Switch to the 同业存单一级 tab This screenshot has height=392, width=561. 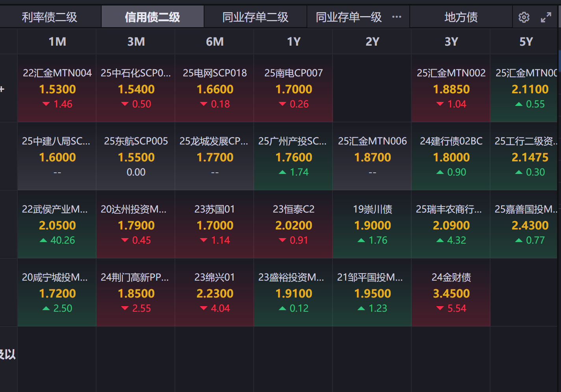(349, 17)
